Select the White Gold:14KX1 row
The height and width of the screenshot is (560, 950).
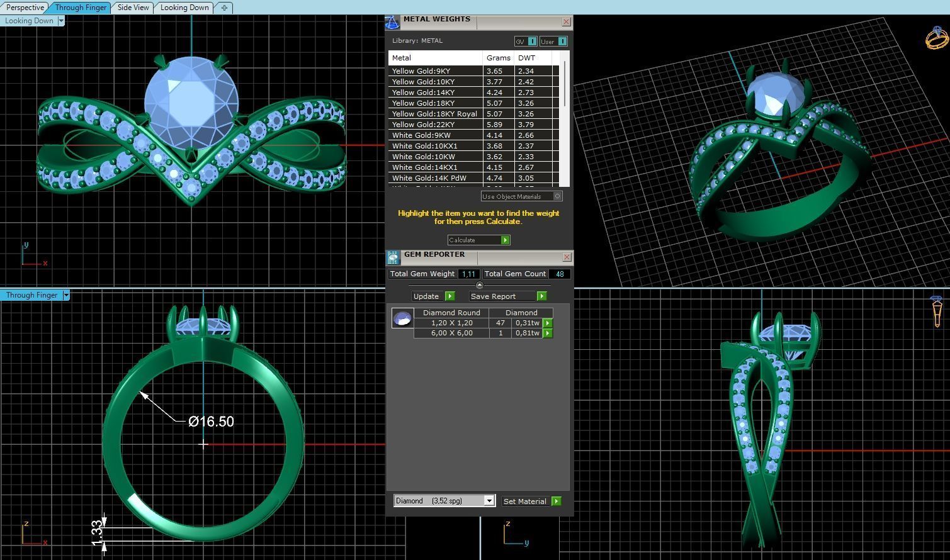tap(473, 167)
